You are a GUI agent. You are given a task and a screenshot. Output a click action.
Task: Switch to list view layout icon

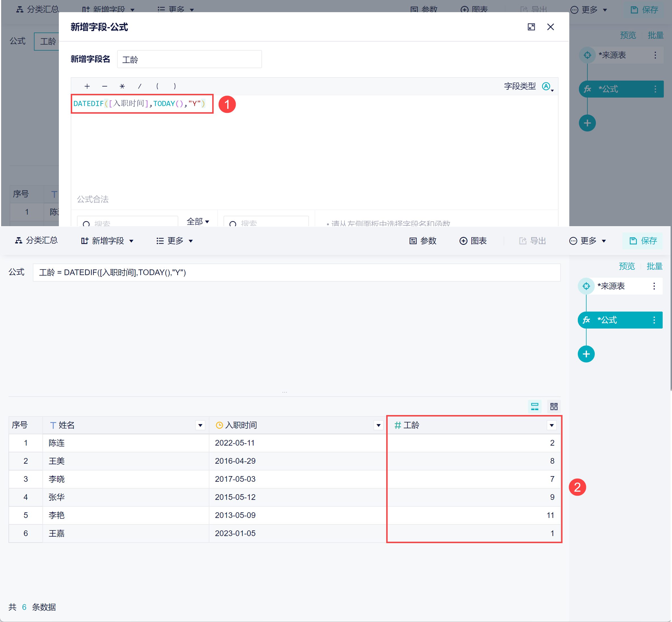534,407
